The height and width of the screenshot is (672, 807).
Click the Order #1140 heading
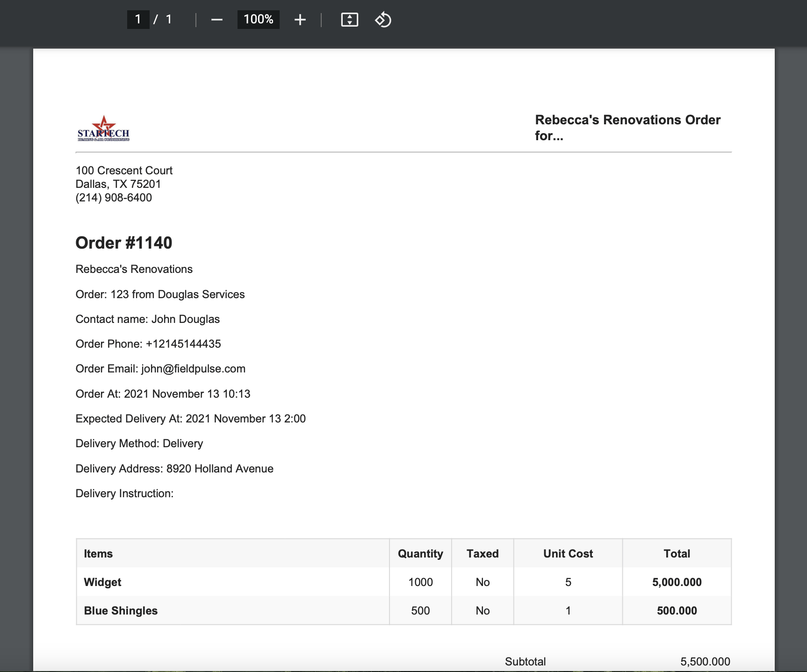tap(124, 243)
